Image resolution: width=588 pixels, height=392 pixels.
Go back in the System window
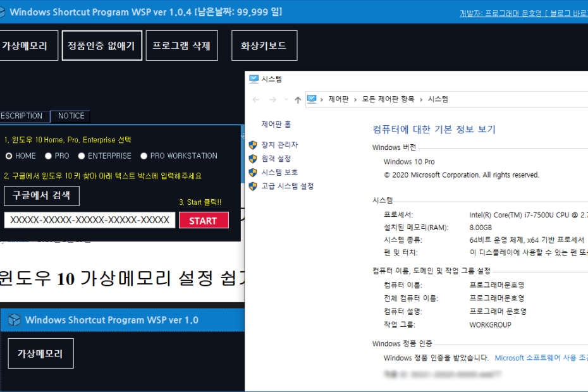(256, 99)
